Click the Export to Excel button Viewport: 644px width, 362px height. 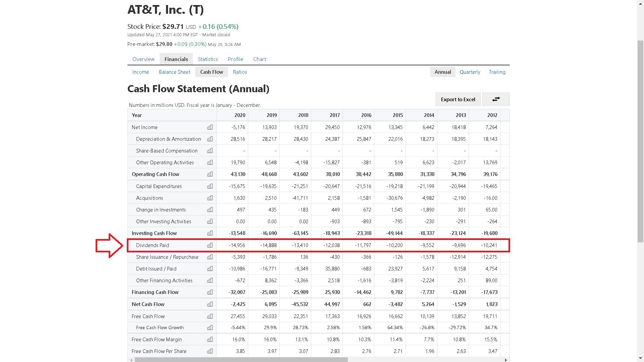point(458,100)
